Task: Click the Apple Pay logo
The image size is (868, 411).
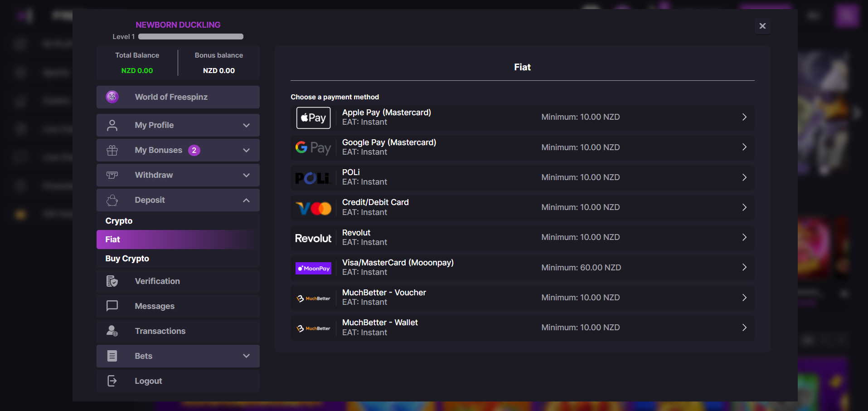Action: click(313, 118)
